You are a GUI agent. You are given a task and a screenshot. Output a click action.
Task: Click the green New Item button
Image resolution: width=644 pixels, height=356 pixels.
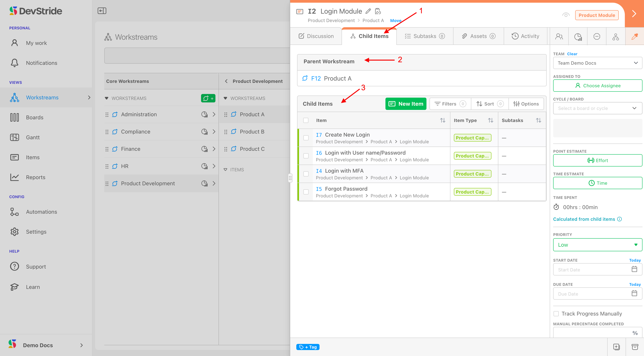(x=406, y=104)
